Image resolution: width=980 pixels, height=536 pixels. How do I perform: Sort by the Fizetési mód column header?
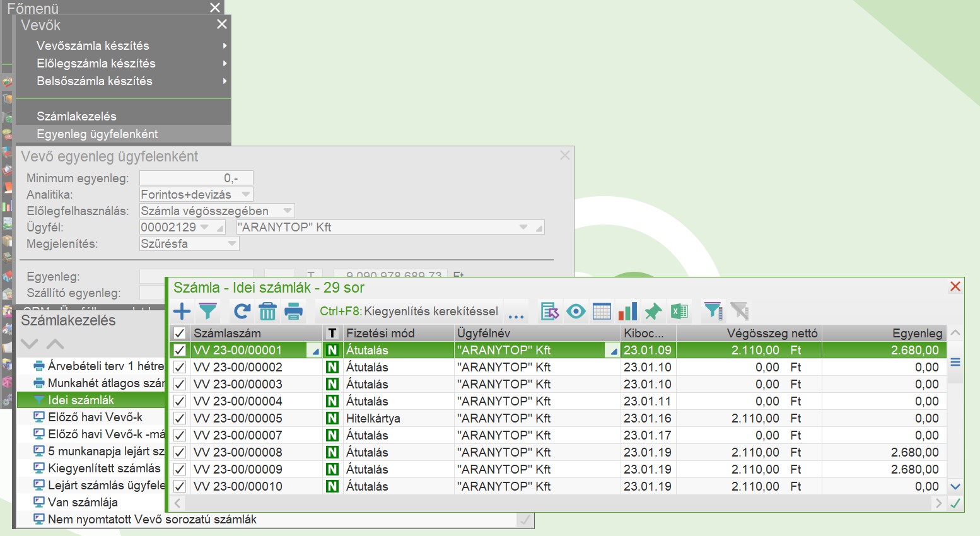[x=399, y=333]
